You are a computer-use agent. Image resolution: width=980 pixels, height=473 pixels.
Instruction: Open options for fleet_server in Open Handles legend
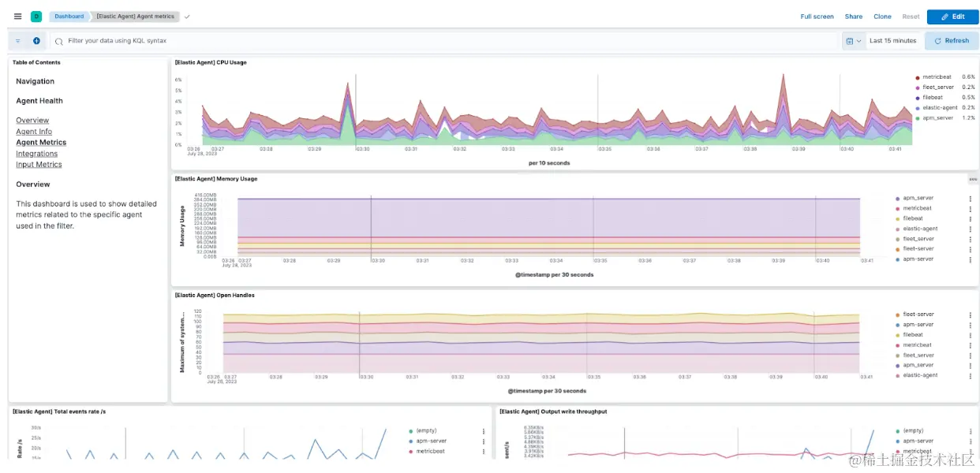[x=971, y=356]
